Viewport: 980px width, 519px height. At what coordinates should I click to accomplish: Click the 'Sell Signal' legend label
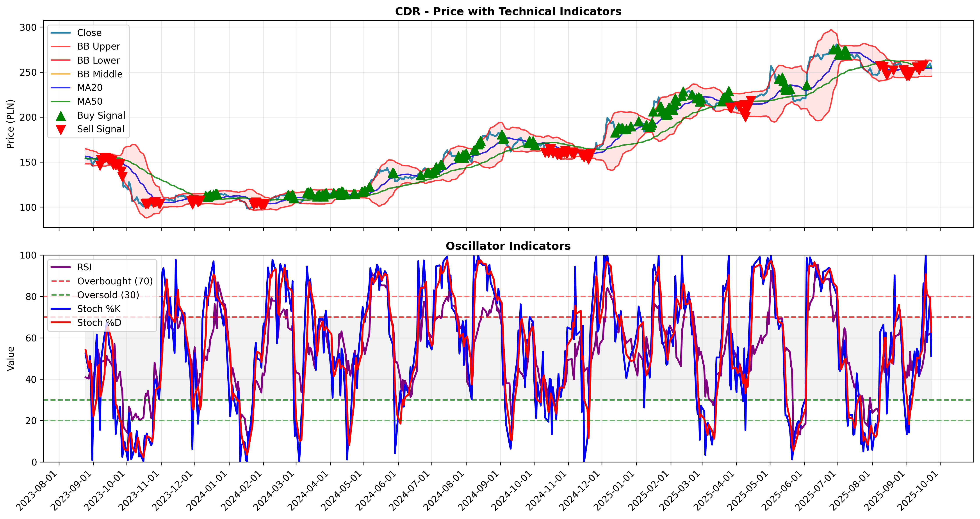point(101,129)
